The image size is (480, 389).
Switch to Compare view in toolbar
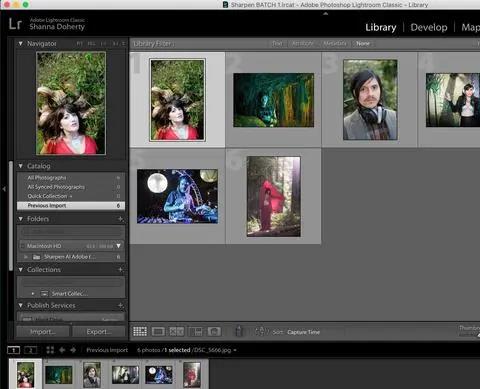point(177,331)
